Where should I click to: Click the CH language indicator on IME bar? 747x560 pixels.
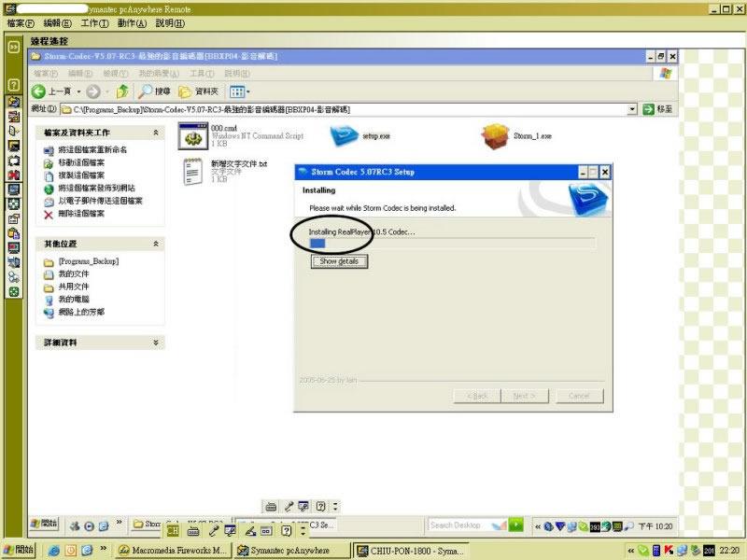(x=173, y=530)
